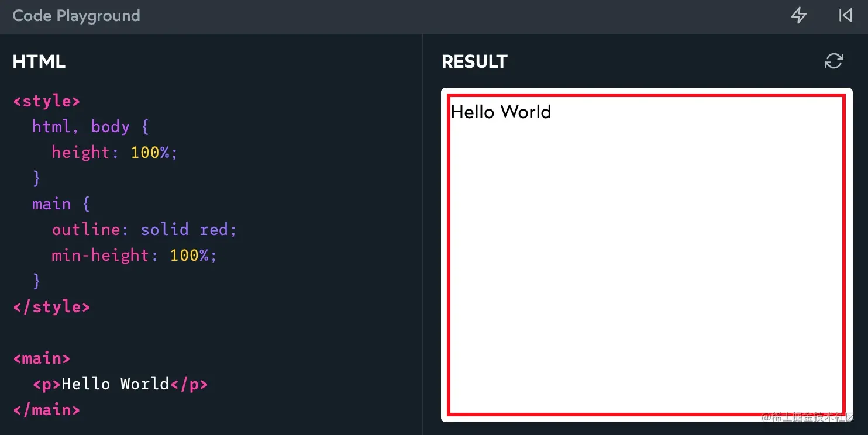Click the opening main tag in markup
Viewport: 868px width, 435px height.
click(x=41, y=358)
